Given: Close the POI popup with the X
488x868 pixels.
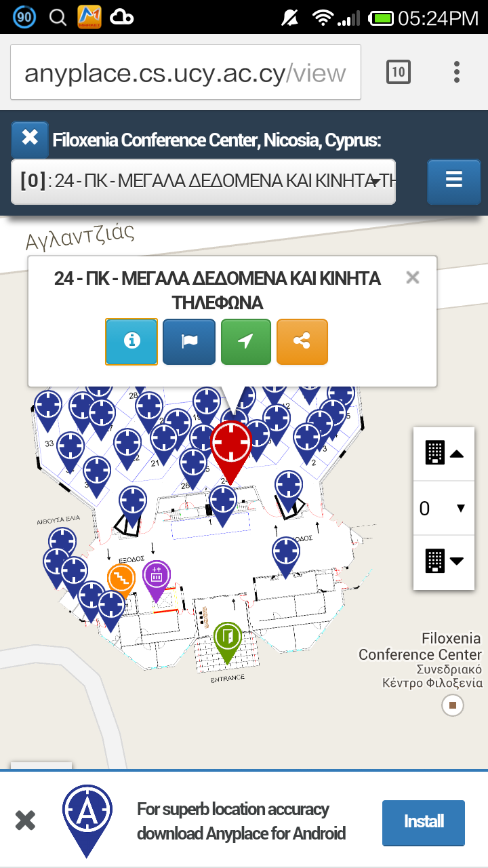Looking at the screenshot, I should point(412,277).
